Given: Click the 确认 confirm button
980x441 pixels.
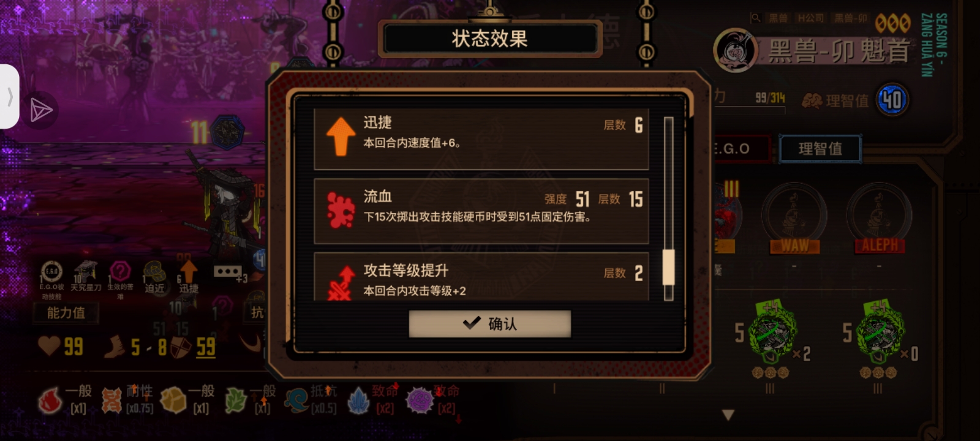Looking at the screenshot, I should coord(489,323).
